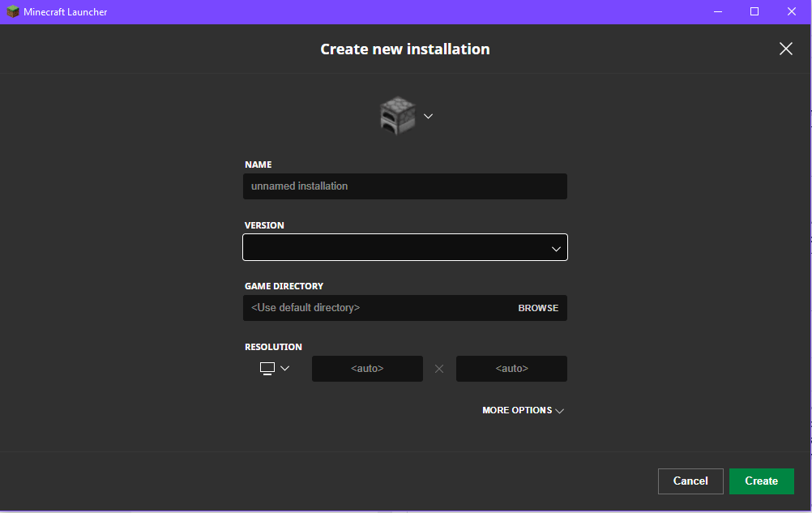Click the green Create button
The image size is (812, 513).
[761, 481]
